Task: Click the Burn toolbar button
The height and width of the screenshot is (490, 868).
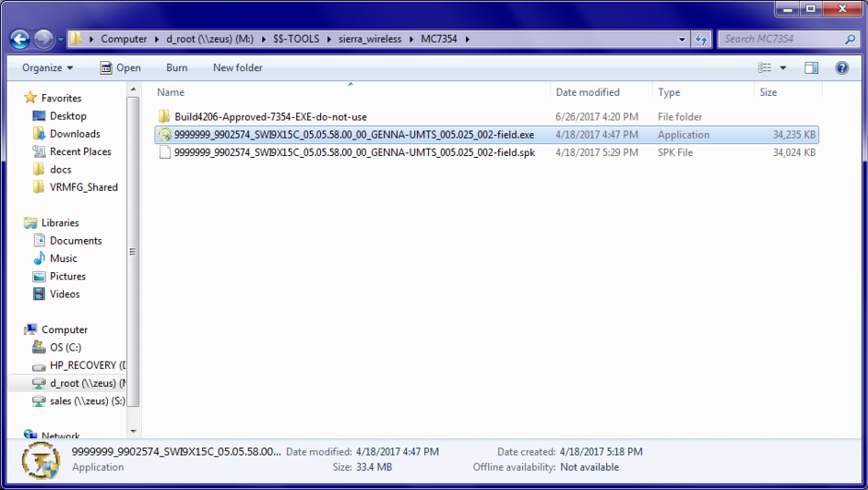Action: (177, 67)
